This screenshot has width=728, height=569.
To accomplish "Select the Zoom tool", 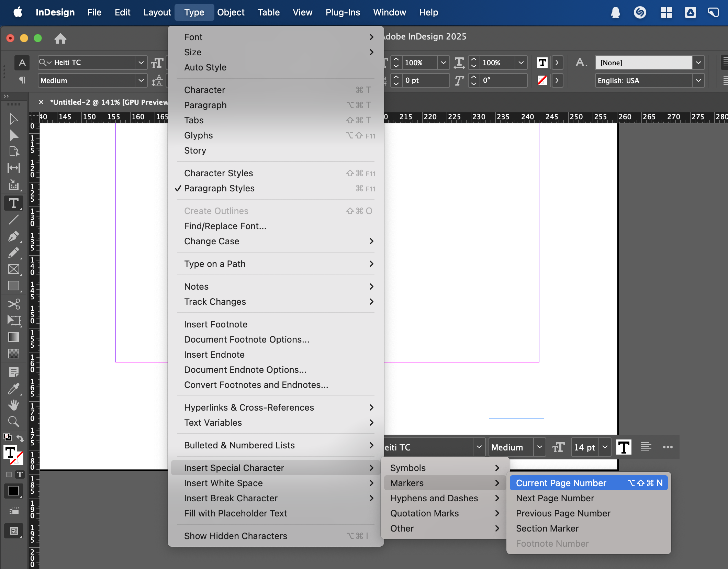I will (14, 422).
